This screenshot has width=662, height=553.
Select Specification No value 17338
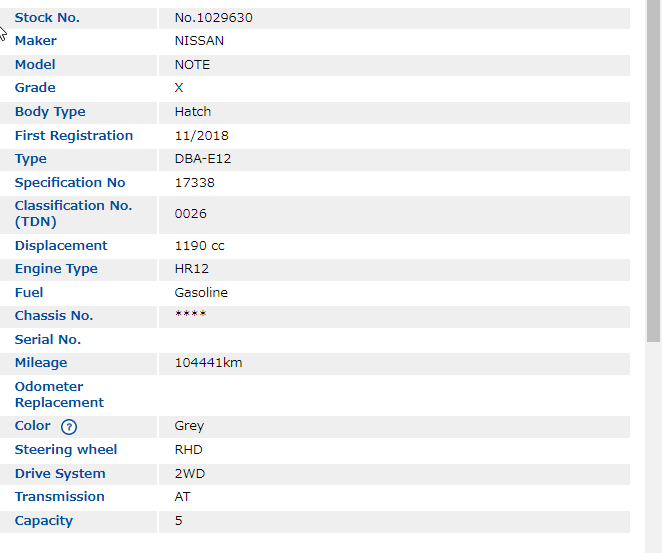tap(194, 183)
